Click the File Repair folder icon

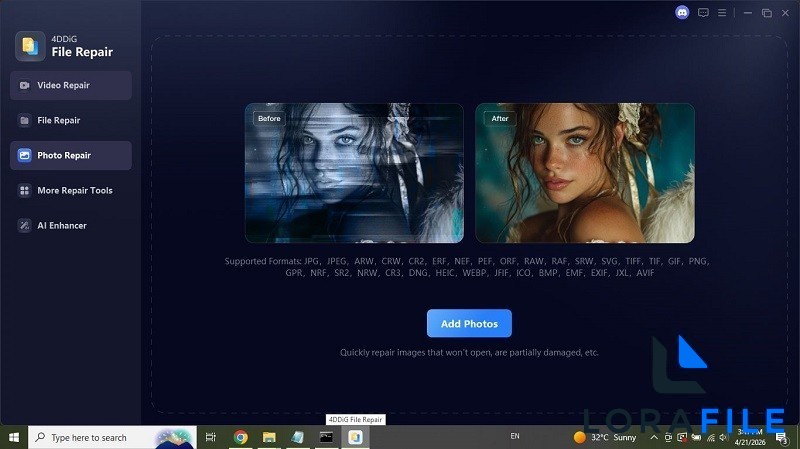(x=24, y=120)
